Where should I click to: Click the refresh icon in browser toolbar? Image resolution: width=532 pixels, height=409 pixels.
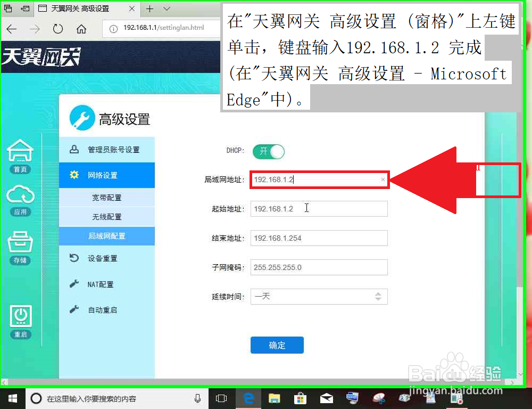tap(58, 29)
